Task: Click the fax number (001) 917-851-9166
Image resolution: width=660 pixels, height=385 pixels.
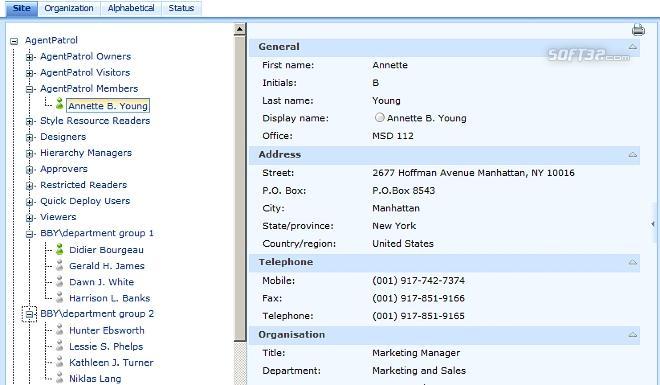Action: [x=418, y=298]
